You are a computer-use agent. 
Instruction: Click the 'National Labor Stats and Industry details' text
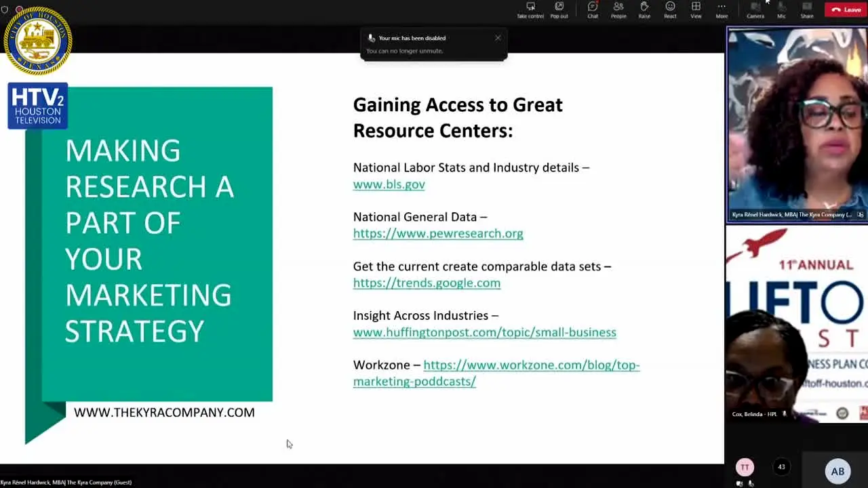pos(471,167)
